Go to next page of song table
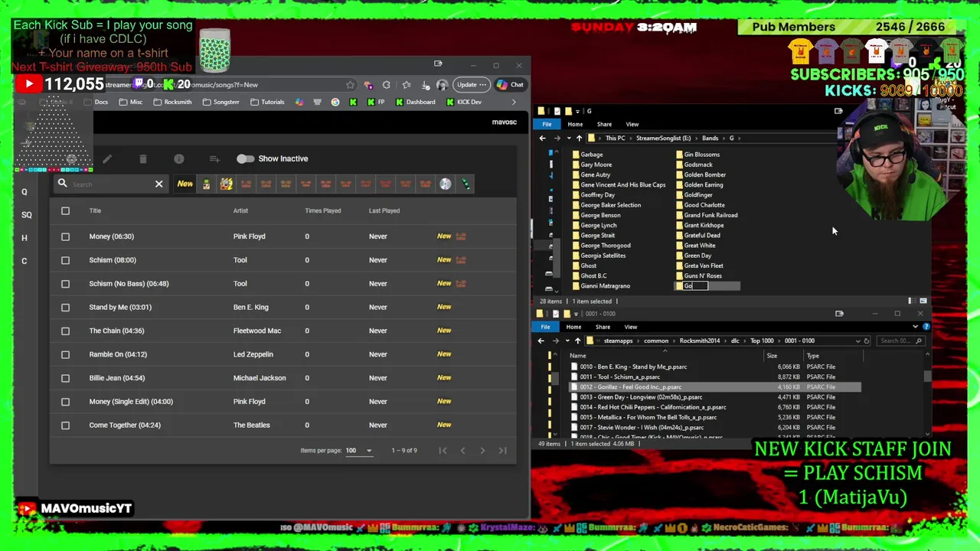This screenshot has width=980, height=551. click(482, 450)
